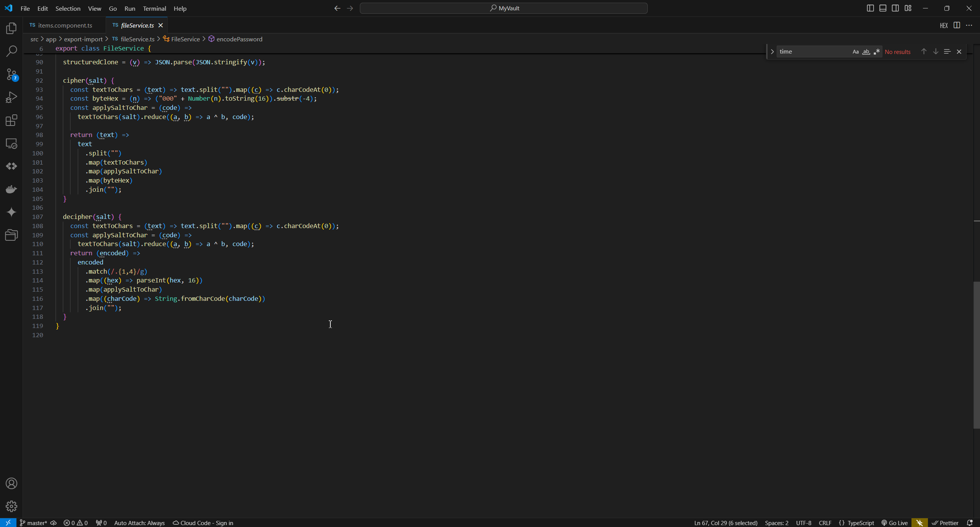Open the Extensions view
Image resolution: width=980 pixels, height=527 pixels.
[x=11, y=120]
